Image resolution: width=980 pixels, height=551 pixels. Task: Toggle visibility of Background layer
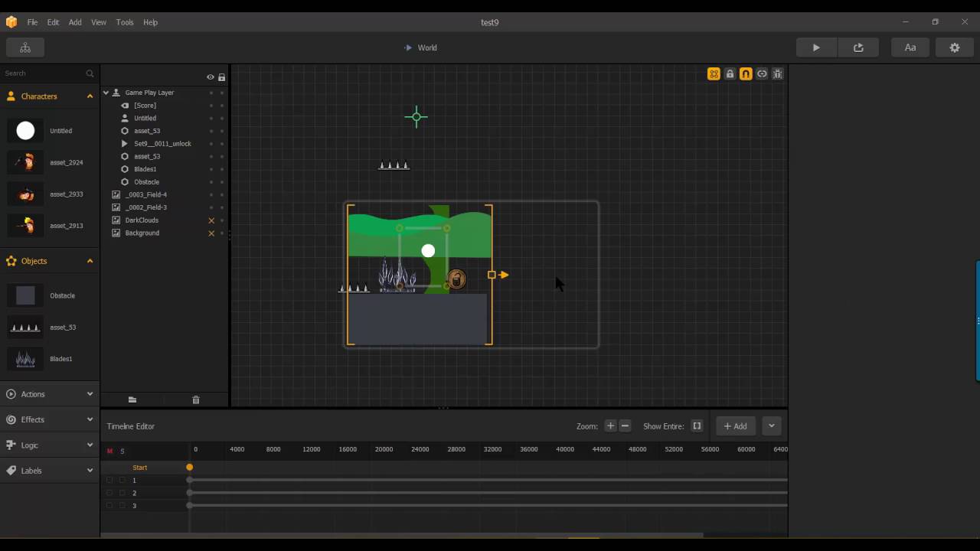click(211, 233)
